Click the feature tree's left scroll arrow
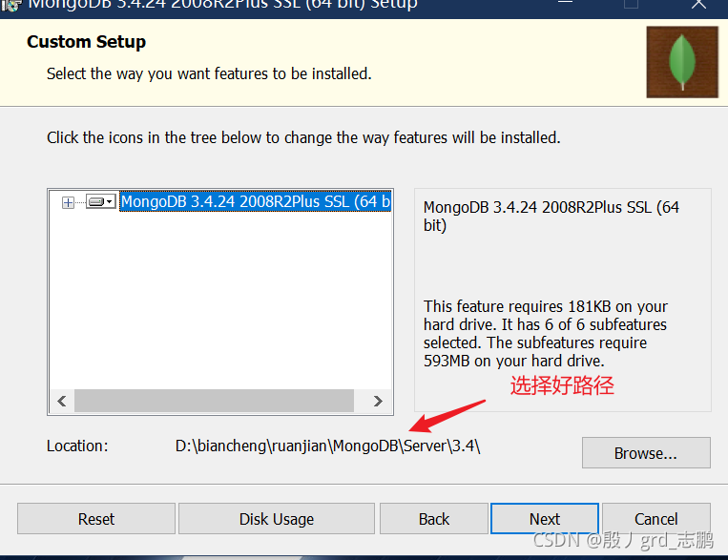Viewport: 728px width, 560px height. [62, 401]
